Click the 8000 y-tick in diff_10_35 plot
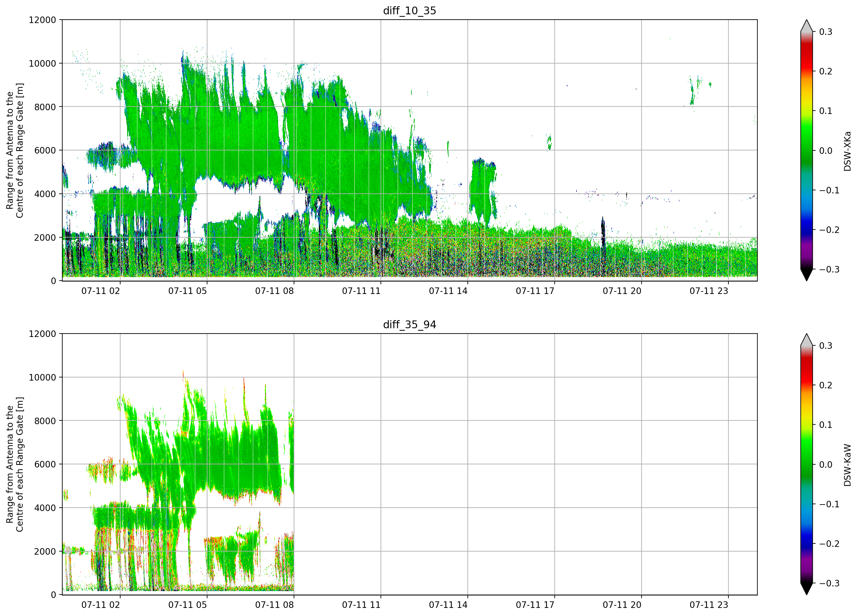 (x=45, y=107)
